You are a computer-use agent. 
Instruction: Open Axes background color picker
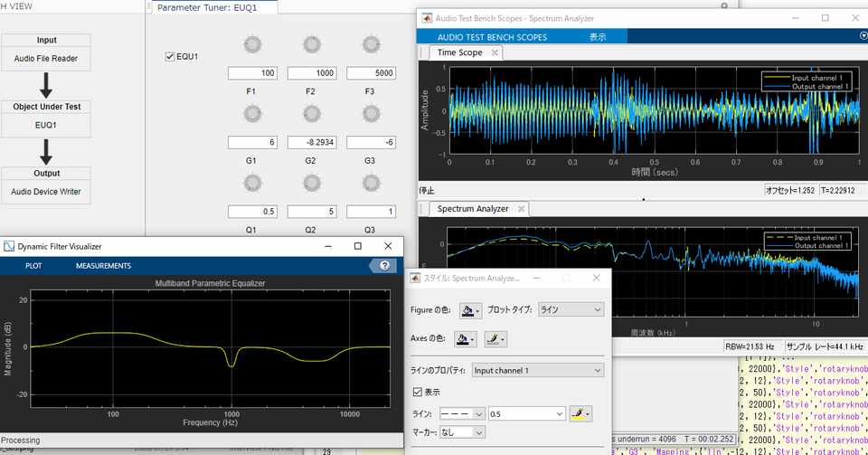click(x=466, y=338)
